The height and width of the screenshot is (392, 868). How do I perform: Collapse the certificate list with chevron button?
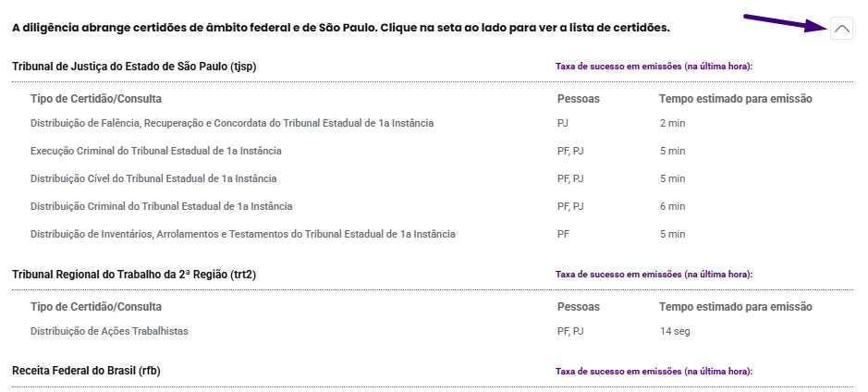tap(841, 29)
